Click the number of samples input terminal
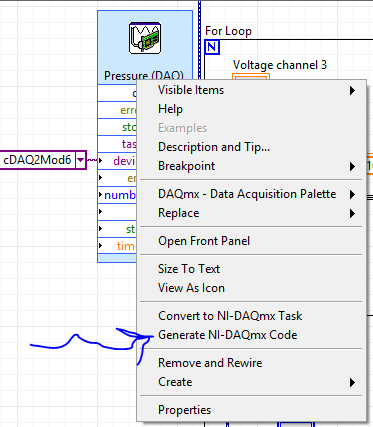 click(x=117, y=195)
